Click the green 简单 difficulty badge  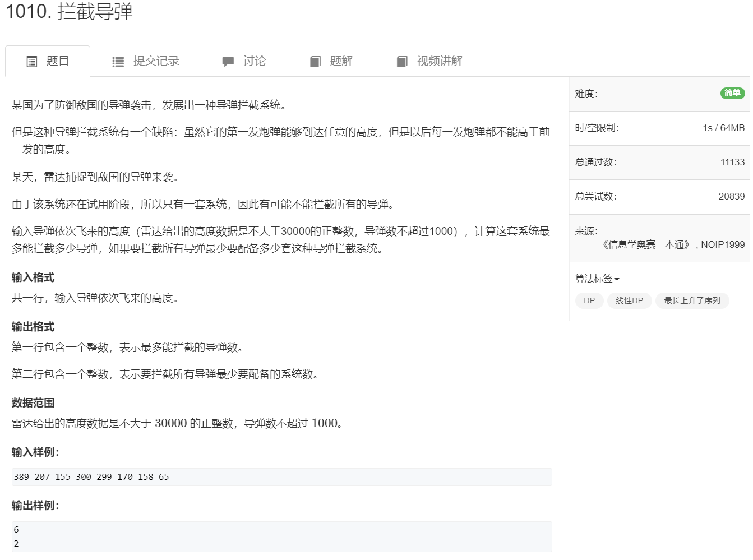click(x=732, y=93)
